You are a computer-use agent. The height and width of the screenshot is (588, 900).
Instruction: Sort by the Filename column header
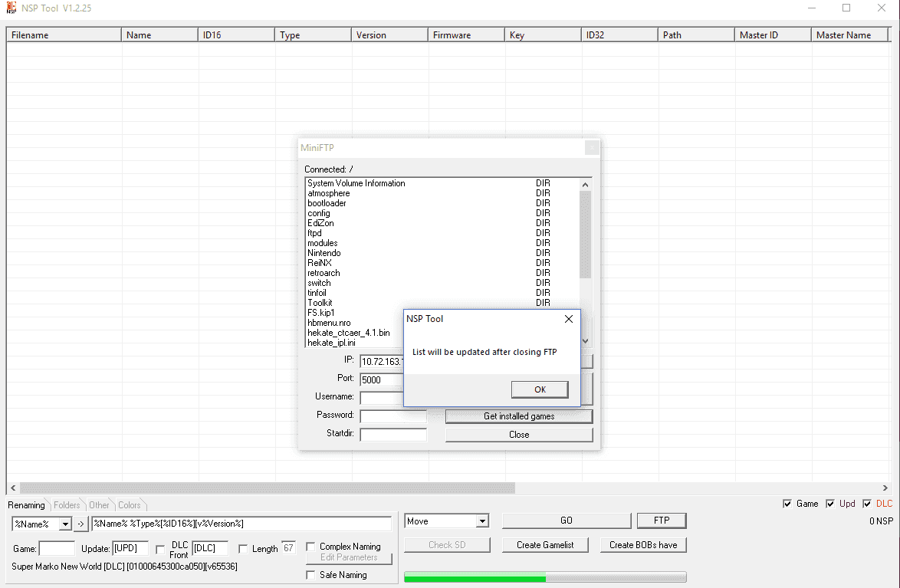(x=64, y=35)
